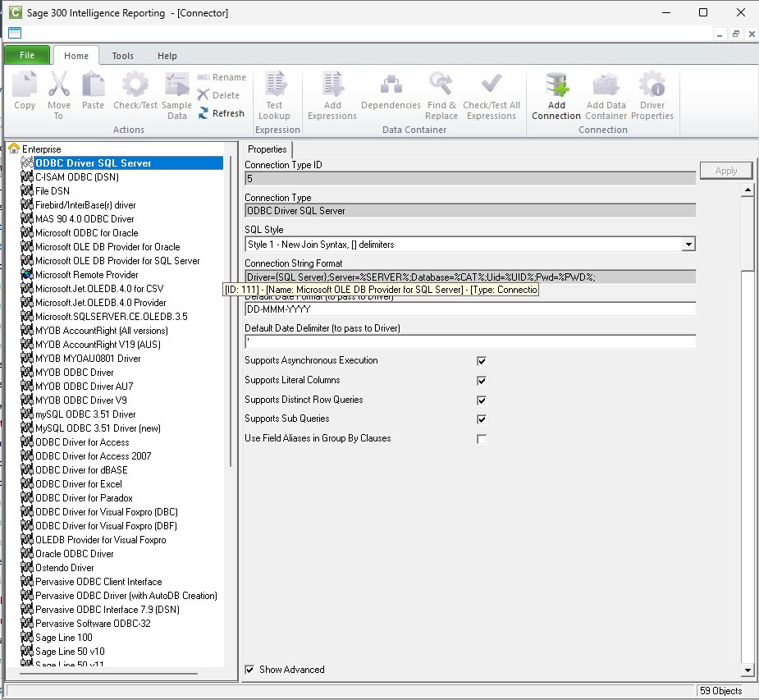Click Test Lookup expression icon
Image resolution: width=759 pixels, height=700 pixels.
tap(275, 84)
